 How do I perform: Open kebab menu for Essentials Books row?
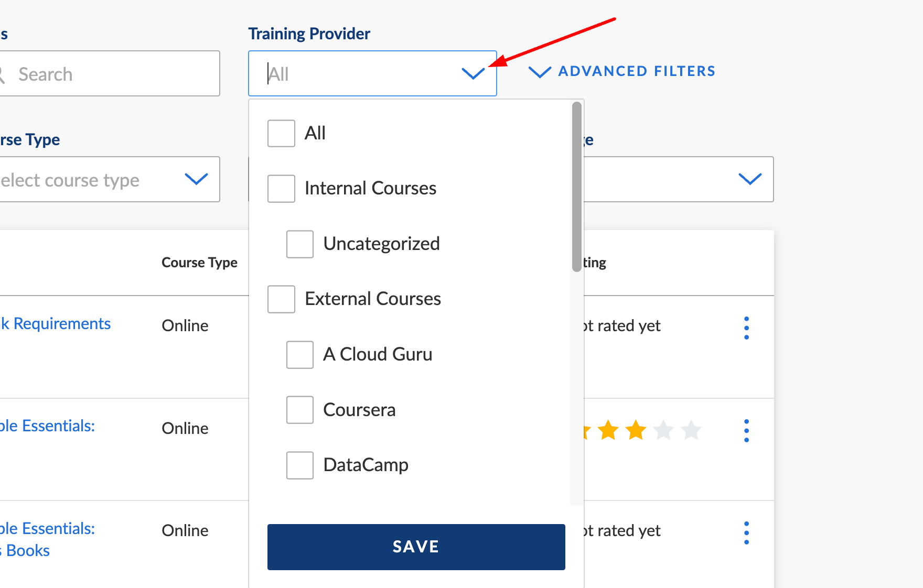pyautogui.click(x=746, y=533)
